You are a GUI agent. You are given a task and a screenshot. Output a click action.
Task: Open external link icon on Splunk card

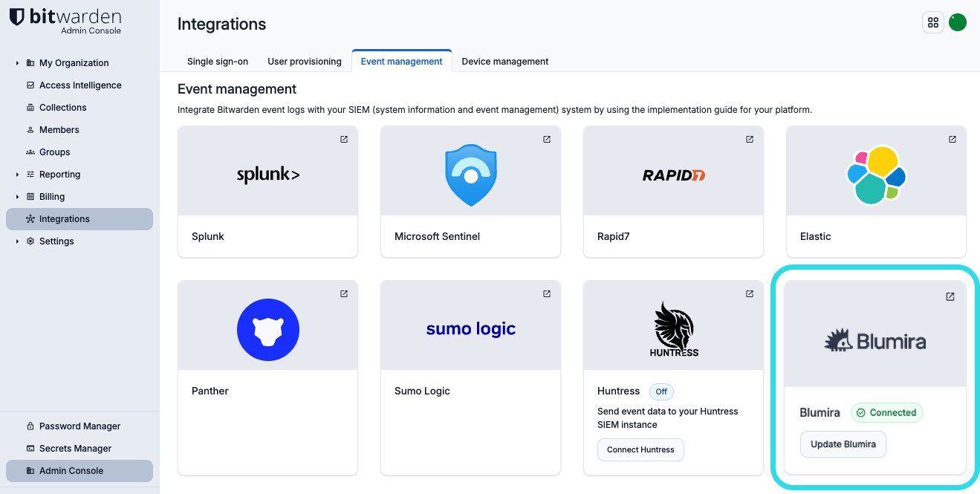tap(344, 140)
